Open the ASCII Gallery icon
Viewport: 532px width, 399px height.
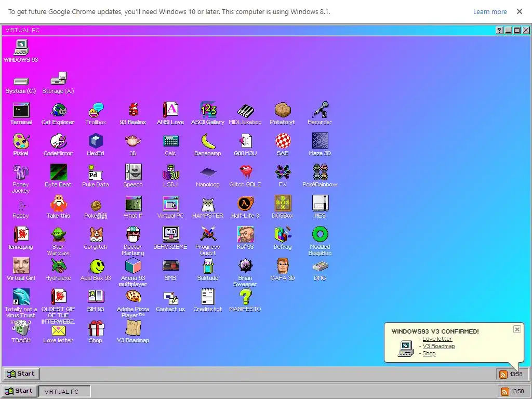pos(208,114)
